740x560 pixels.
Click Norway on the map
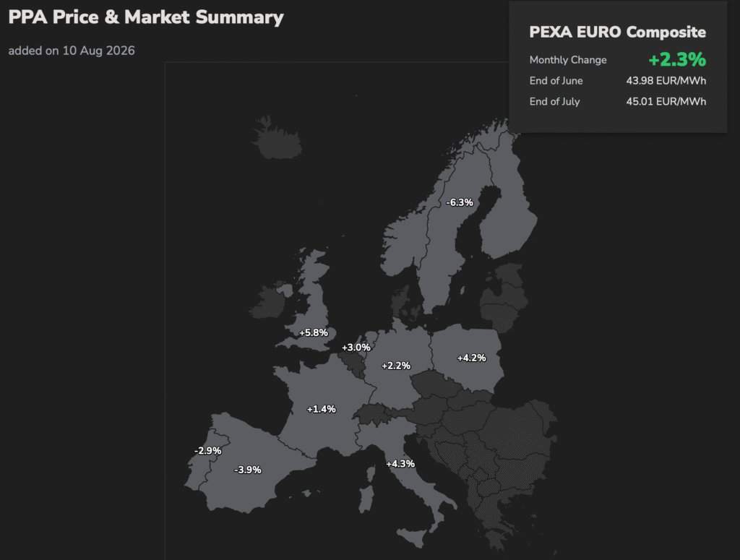click(x=406, y=236)
